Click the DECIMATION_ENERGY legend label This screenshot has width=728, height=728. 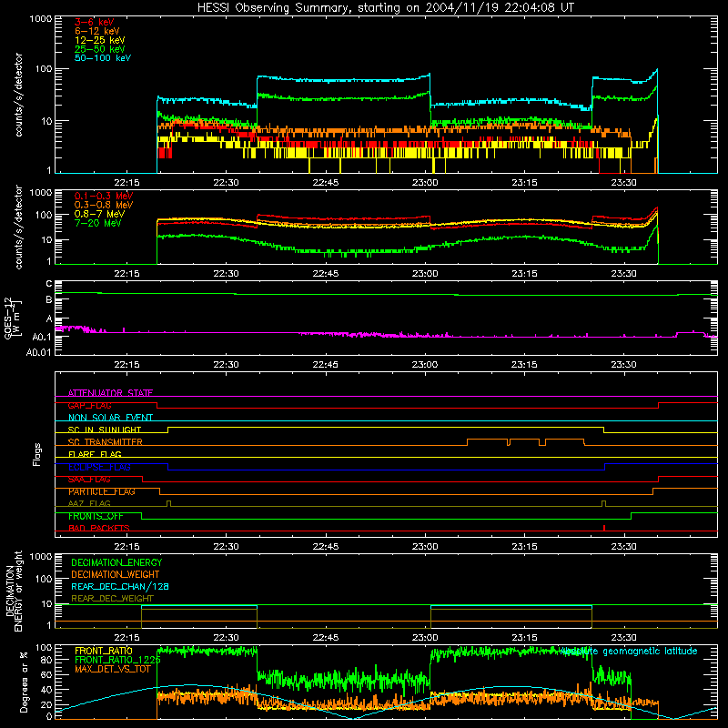(x=116, y=562)
